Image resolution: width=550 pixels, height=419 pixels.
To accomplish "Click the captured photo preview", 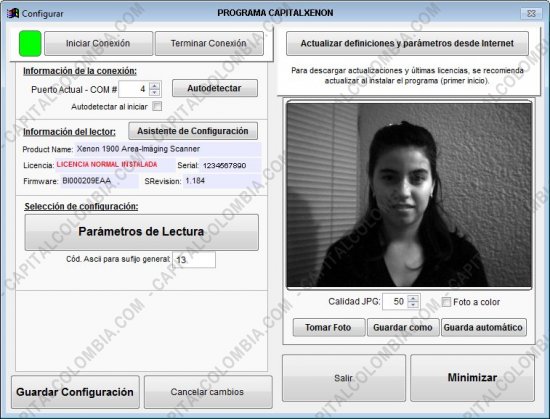I will pos(409,195).
